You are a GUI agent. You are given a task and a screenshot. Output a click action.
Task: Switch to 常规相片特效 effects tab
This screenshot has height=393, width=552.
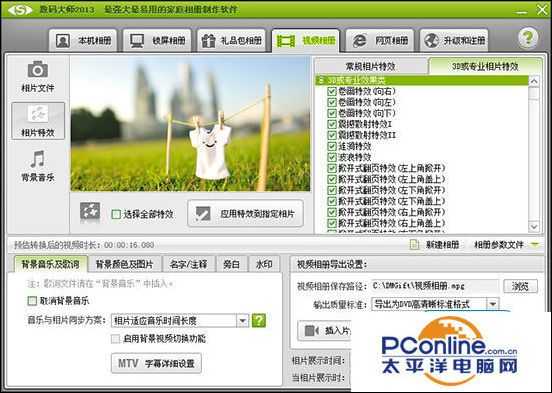click(371, 66)
